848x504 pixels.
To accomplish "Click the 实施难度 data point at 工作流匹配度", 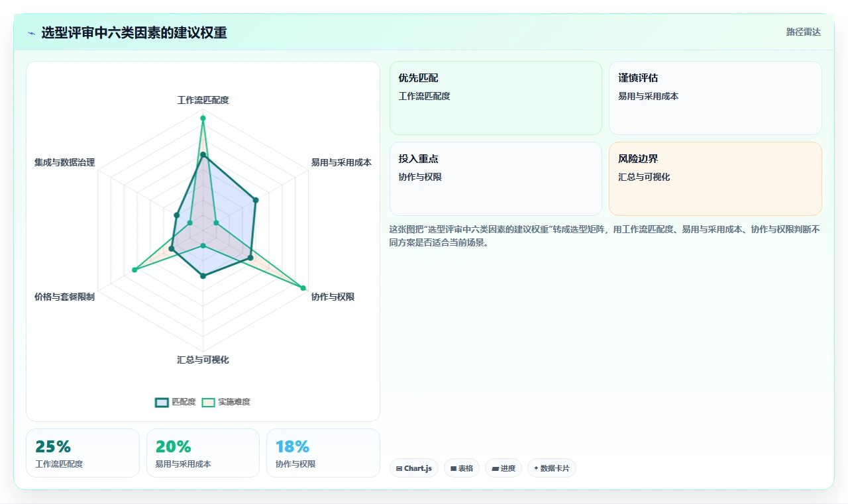I will (x=203, y=118).
